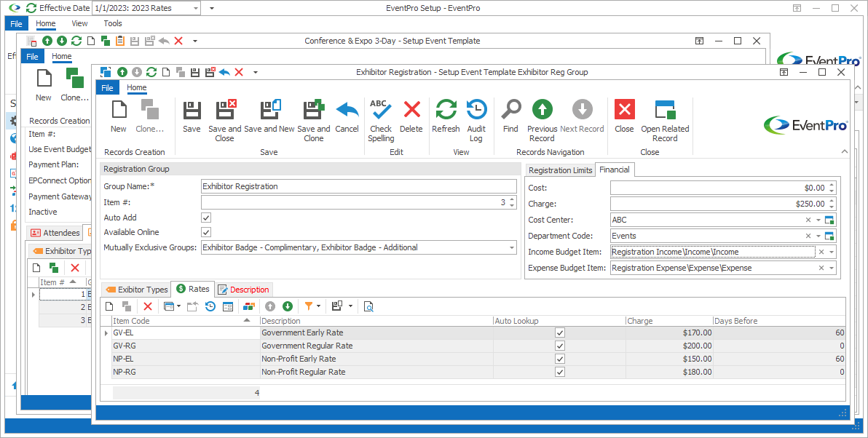Image resolution: width=868 pixels, height=438 pixels.
Task: Click blue undo arrow in Exhibitor Registration quick access bar
Action: [x=224, y=72]
